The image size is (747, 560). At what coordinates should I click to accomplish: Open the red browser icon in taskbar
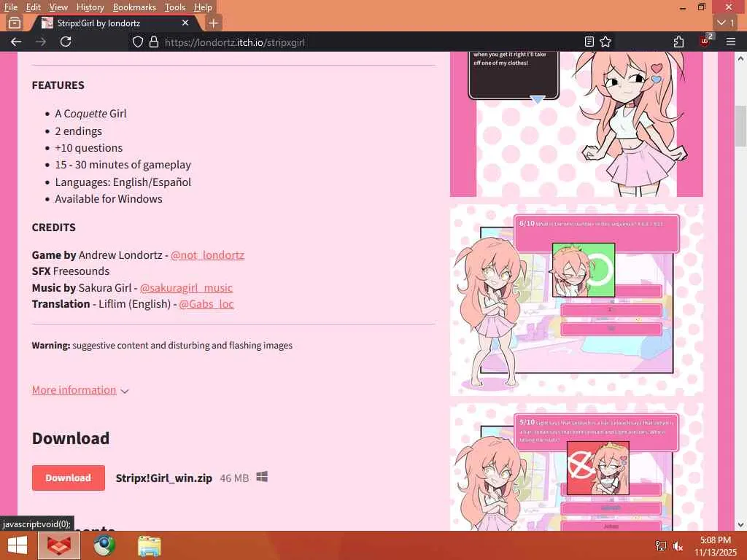(x=59, y=545)
